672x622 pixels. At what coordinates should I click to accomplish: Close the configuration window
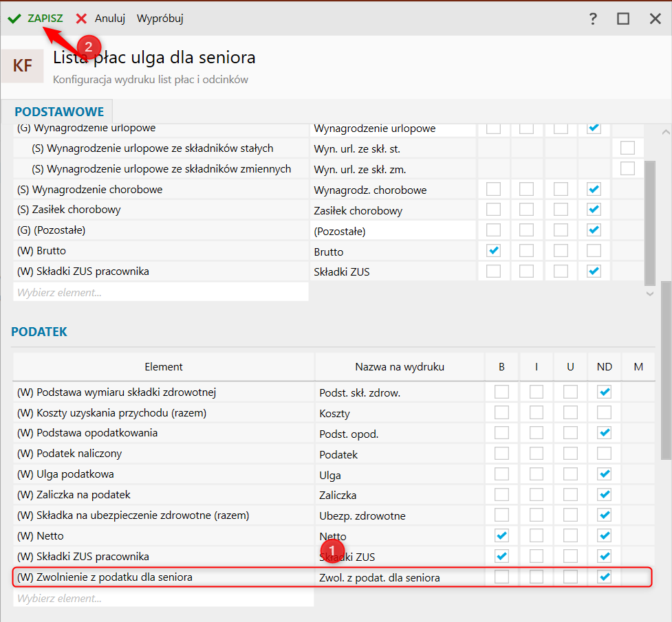655,19
